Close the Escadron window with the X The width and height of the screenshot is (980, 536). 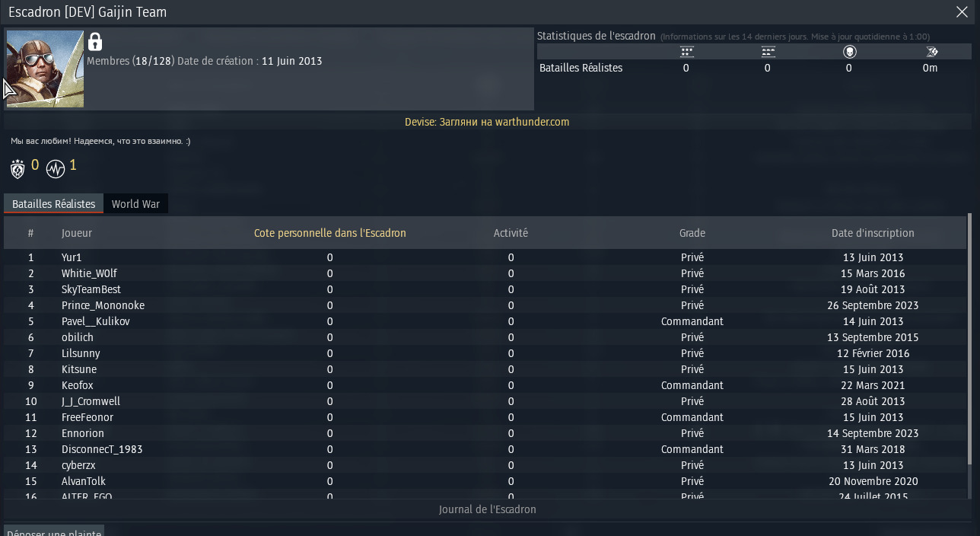[962, 11]
